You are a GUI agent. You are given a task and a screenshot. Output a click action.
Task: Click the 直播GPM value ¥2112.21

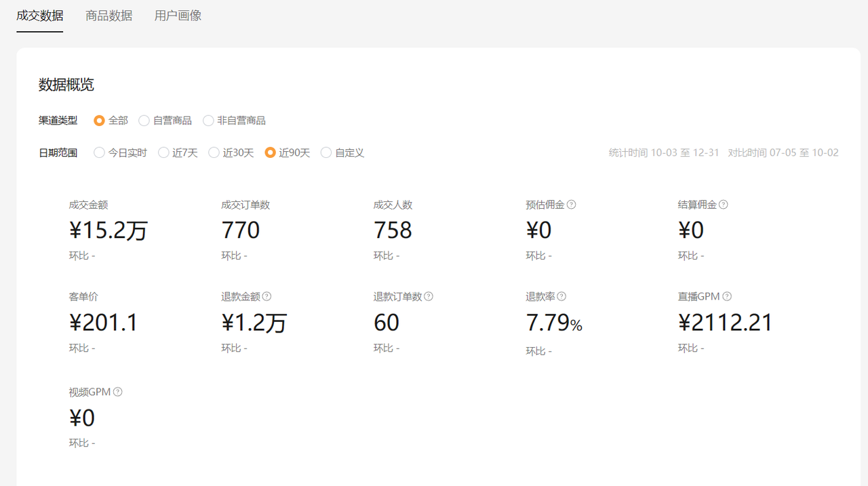pyautogui.click(x=726, y=323)
